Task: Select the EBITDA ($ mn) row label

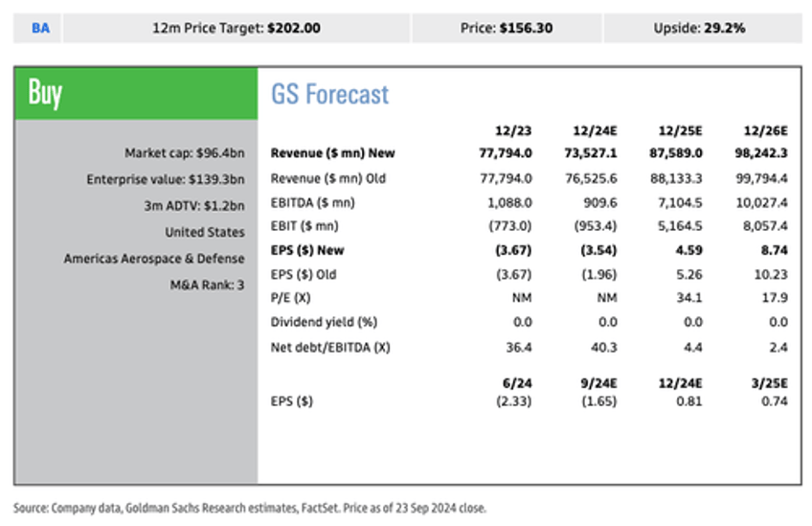Action: point(313,202)
